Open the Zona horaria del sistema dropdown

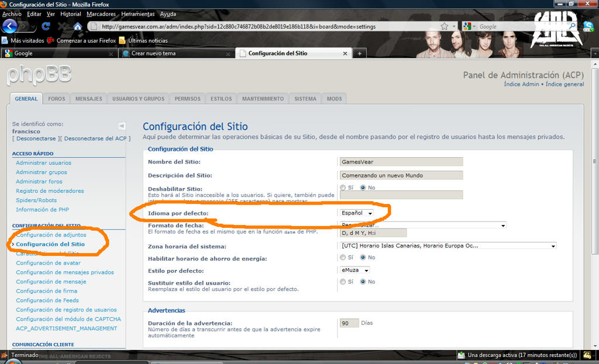(447, 246)
